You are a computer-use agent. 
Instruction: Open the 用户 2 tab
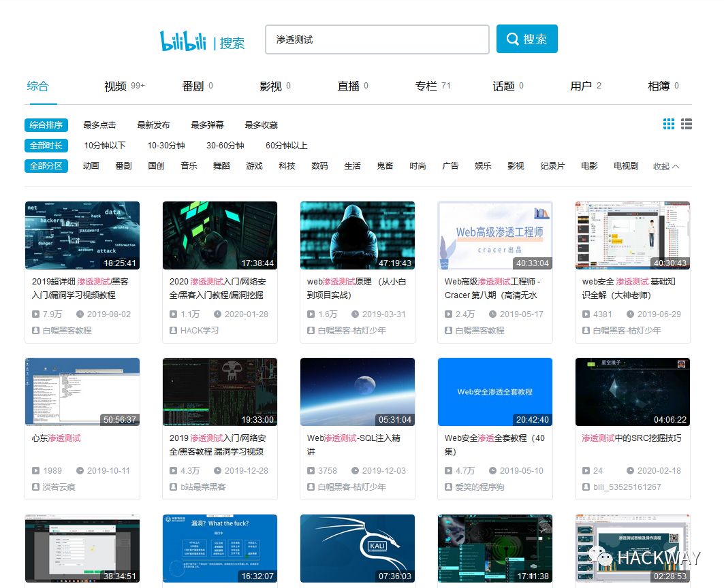click(x=586, y=86)
